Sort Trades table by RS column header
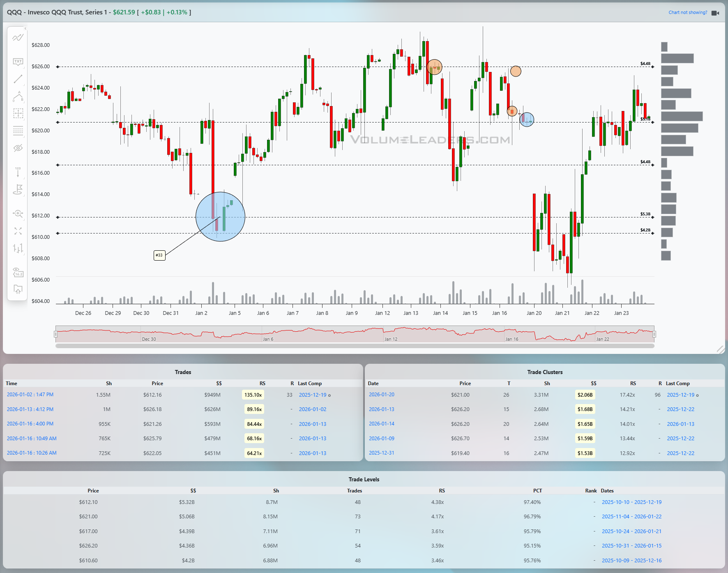Viewport: 728px width, 573px height. tap(262, 384)
